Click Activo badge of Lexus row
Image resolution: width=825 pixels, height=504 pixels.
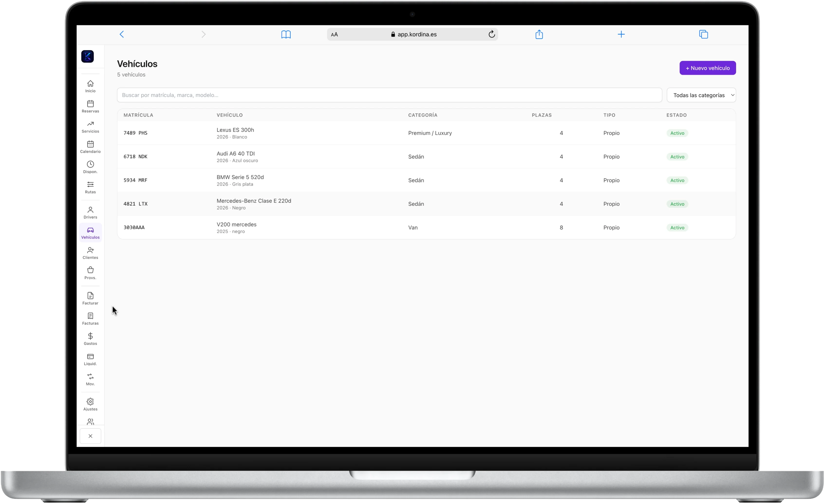[x=677, y=133]
